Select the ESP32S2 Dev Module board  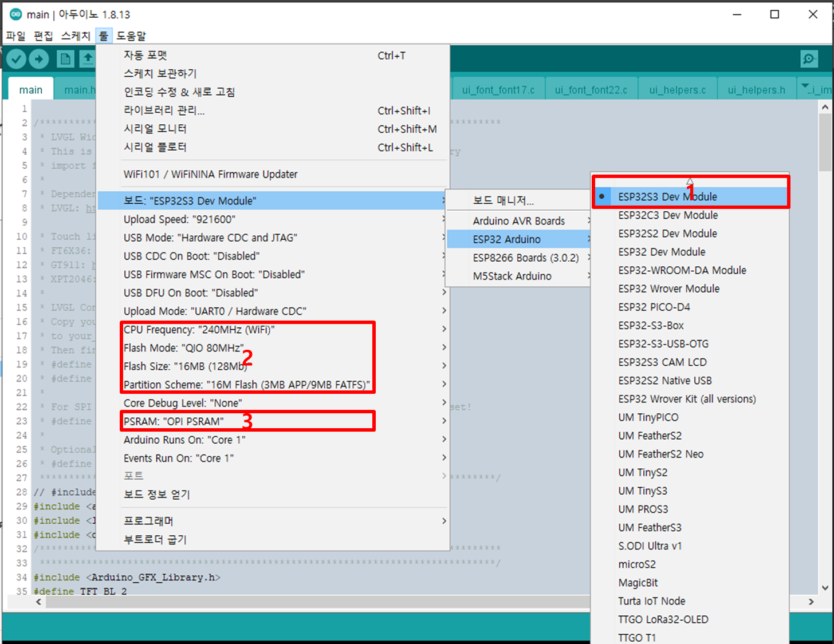(690, 234)
